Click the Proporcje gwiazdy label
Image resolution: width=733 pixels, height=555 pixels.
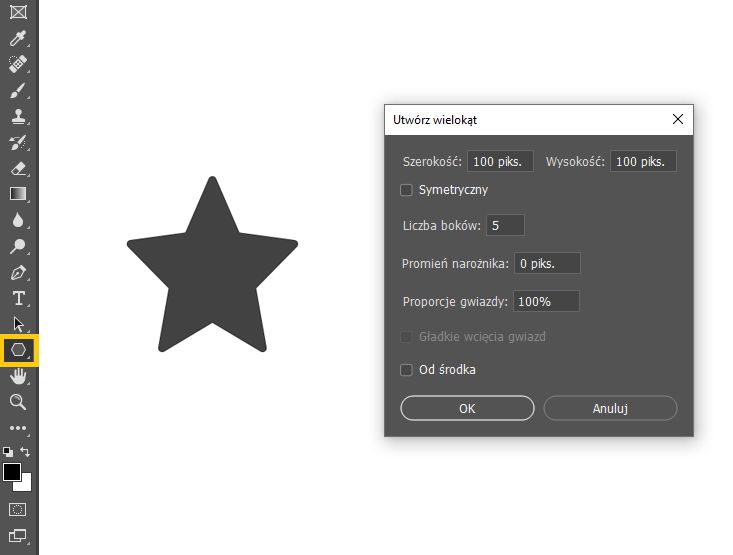coord(455,302)
